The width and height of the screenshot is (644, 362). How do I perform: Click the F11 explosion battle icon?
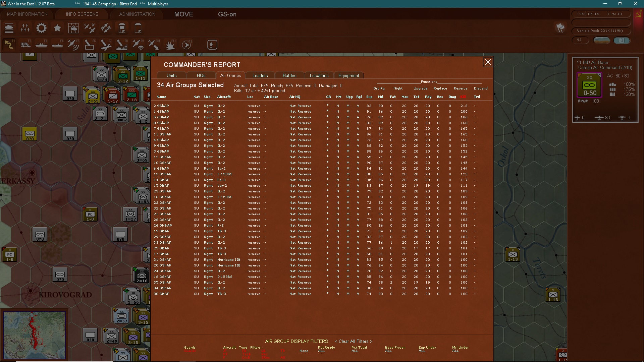coord(170,45)
